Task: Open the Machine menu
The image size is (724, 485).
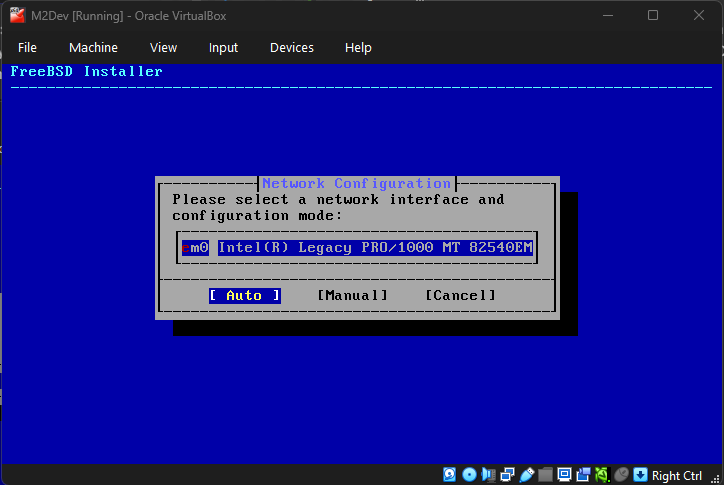Action: point(93,47)
